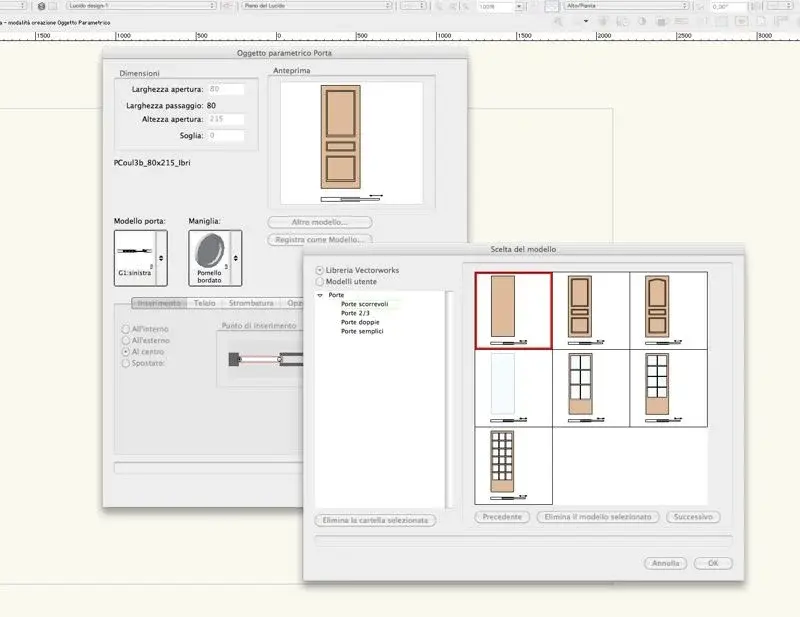Switch to the Strombatura tab

point(251,303)
